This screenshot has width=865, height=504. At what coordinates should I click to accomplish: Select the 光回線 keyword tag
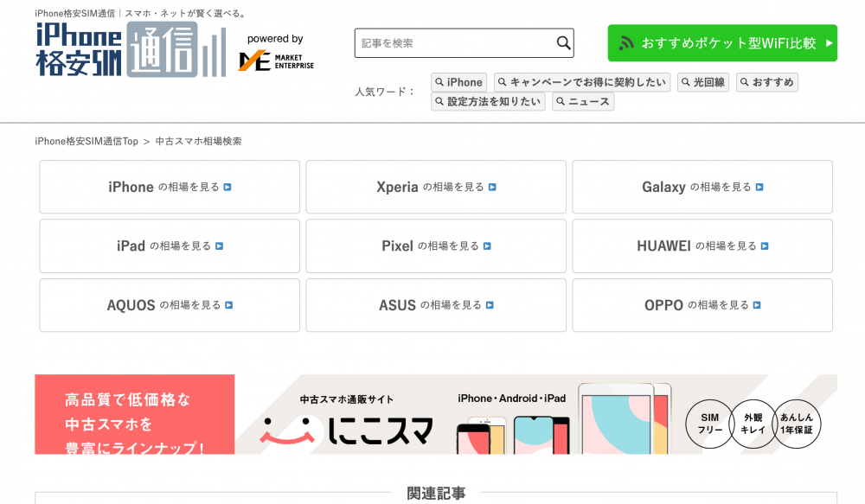(x=703, y=82)
